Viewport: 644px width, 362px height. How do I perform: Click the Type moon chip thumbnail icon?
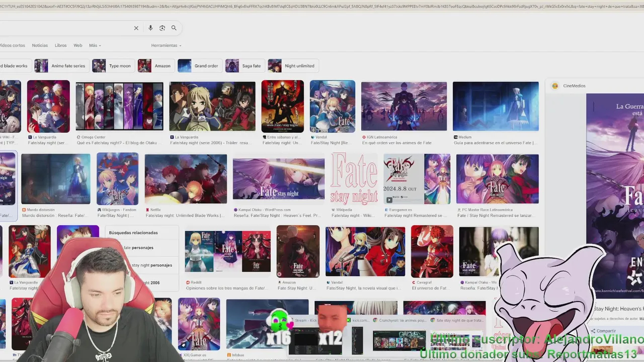tap(99, 66)
